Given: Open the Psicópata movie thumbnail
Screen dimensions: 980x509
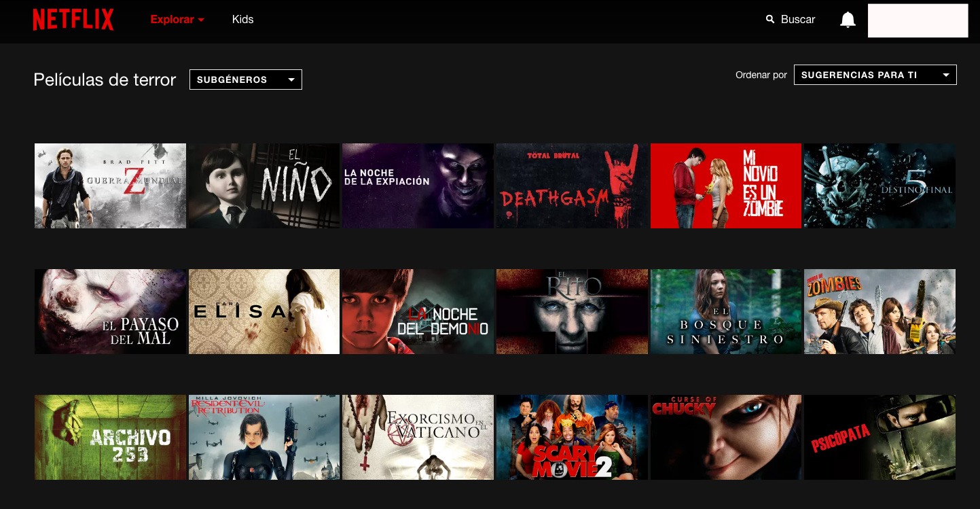Looking at the screenshot, I should 879,437.
